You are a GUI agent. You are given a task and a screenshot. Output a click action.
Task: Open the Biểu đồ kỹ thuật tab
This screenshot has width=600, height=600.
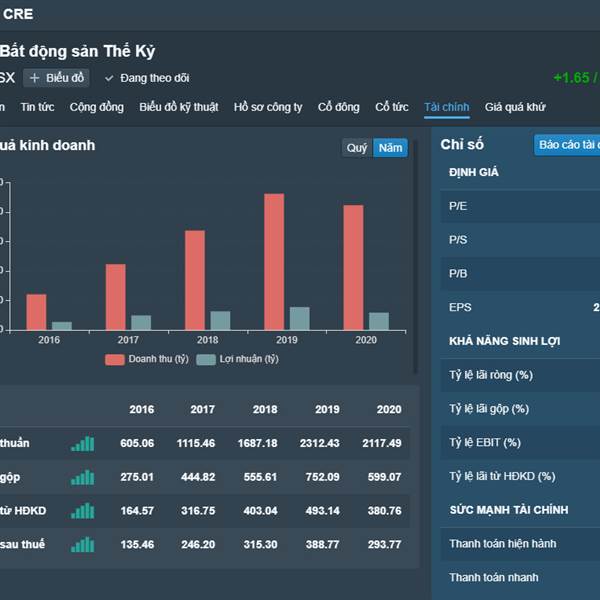point(179,107)
